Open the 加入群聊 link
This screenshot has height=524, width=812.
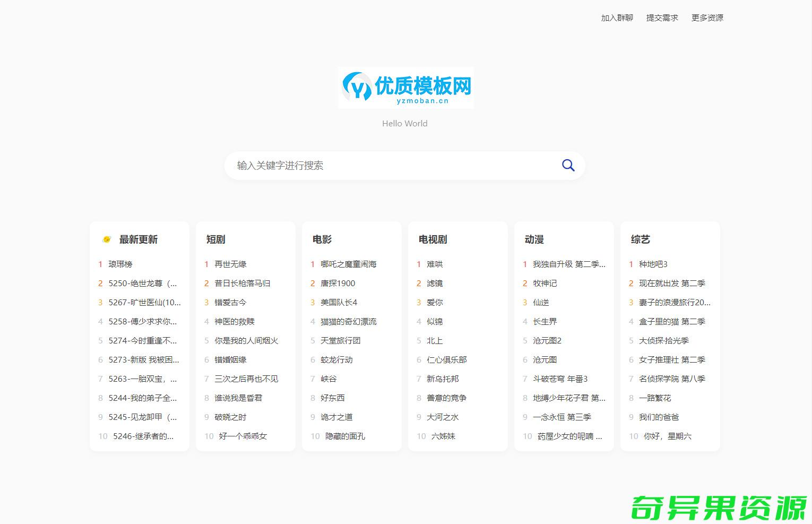tap(616, 18)
